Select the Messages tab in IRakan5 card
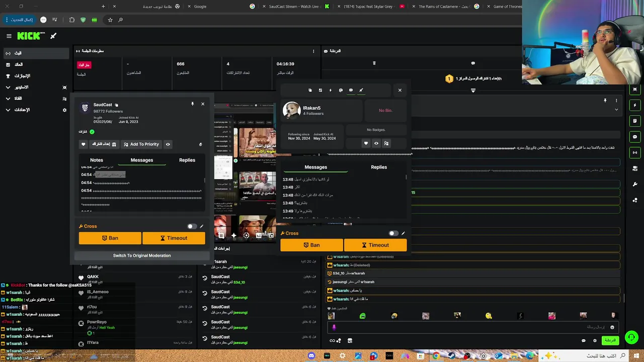This screenshot has height=362, width=644. pos(316,167)
